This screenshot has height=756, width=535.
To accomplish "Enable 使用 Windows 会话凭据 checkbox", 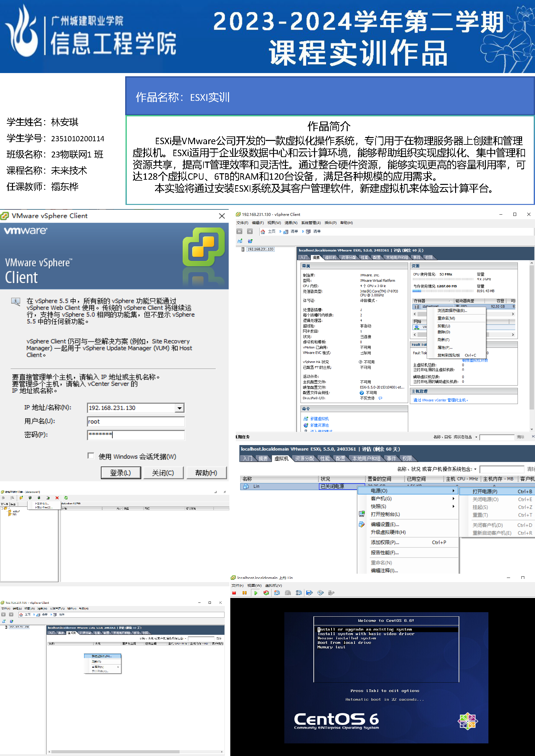I will point(91,456).
